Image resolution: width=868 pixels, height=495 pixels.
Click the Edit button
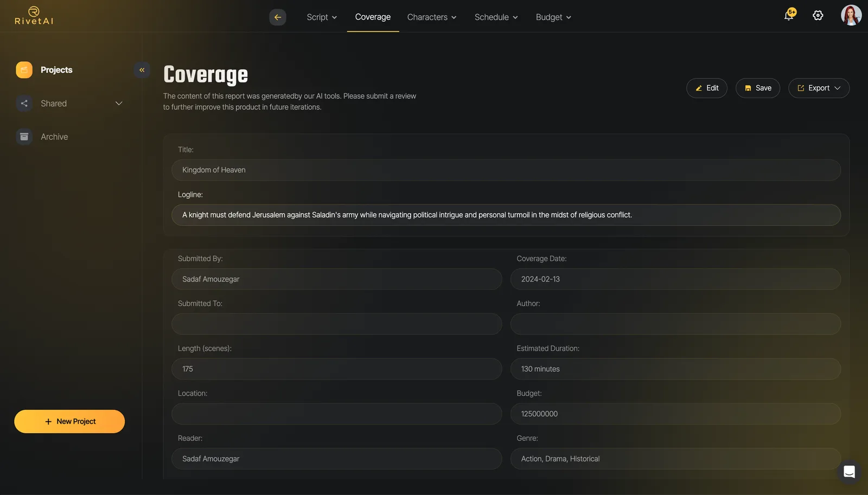(x=707, y=88)
